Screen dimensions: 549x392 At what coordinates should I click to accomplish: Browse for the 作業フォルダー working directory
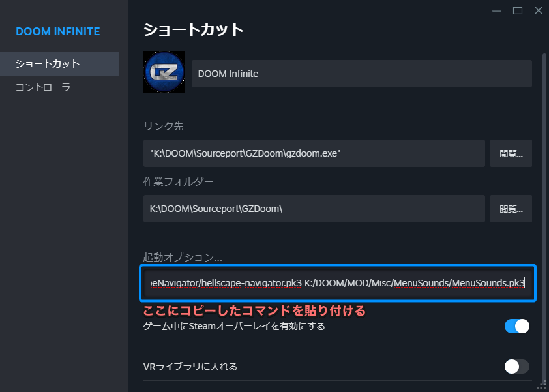click(x=511, y=209)
